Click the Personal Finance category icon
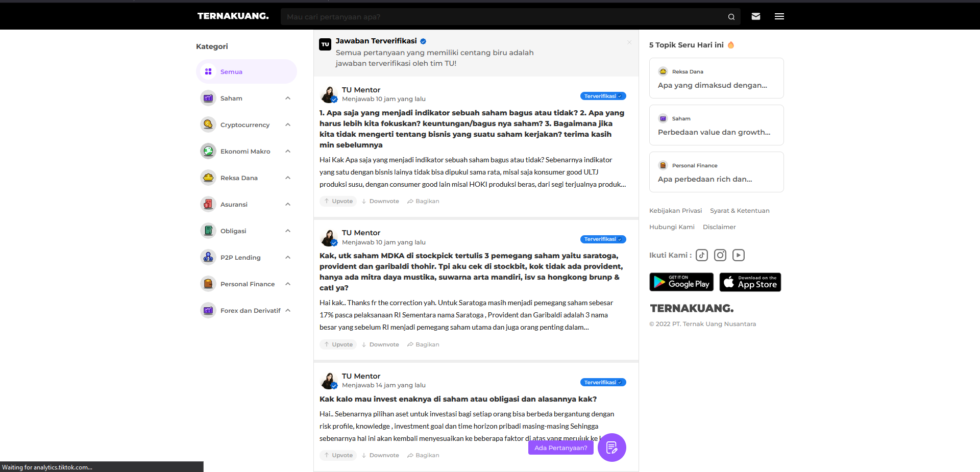Viewport: 980px width, 472px height. (x=208, y=284)
